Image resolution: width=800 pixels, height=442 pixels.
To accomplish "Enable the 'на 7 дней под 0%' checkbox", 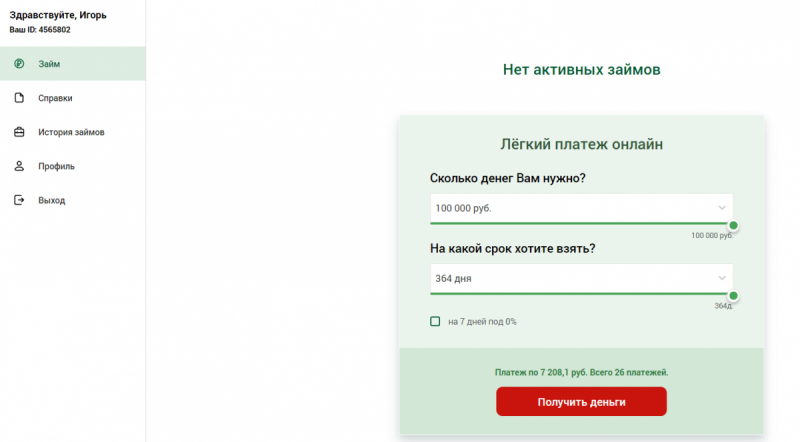I will tap(435, 322).
